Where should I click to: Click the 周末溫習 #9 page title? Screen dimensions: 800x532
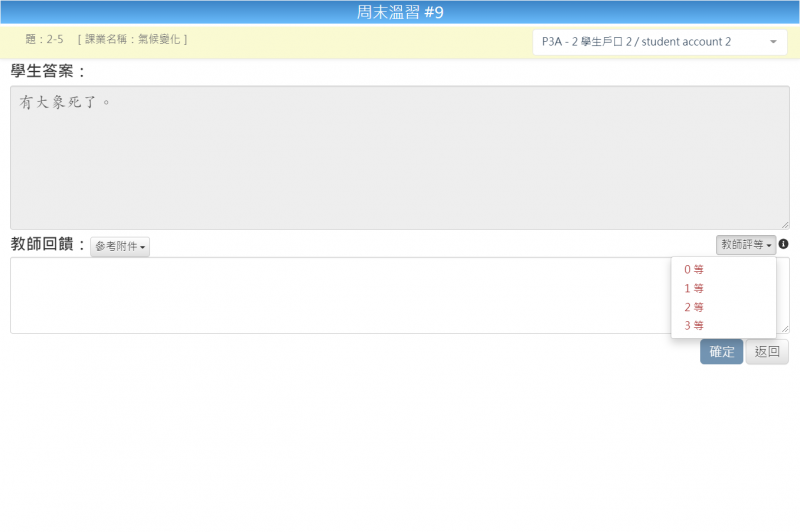(400, 12)
